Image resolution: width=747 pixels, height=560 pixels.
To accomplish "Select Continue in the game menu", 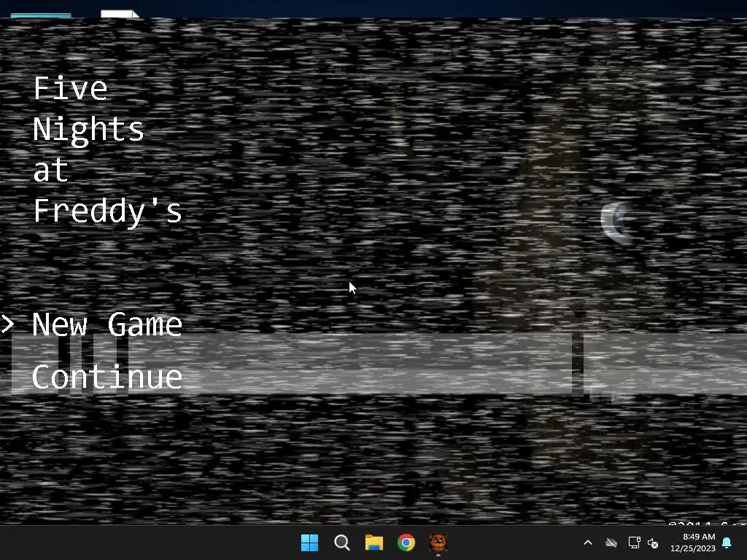I will point(107,377).
